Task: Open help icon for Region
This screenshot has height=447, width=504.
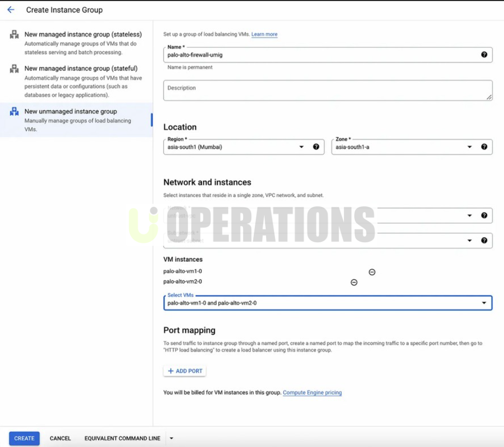Action: (316, 147)
